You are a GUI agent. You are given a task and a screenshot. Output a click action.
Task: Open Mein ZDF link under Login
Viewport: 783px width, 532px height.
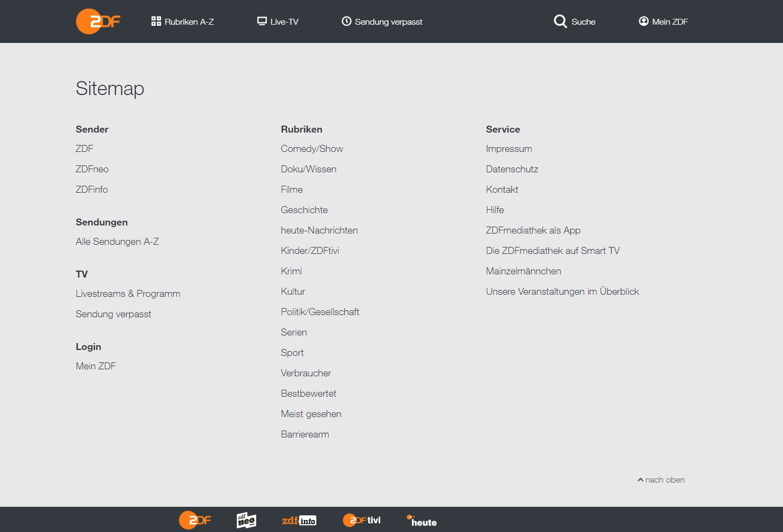click(96, 366)
